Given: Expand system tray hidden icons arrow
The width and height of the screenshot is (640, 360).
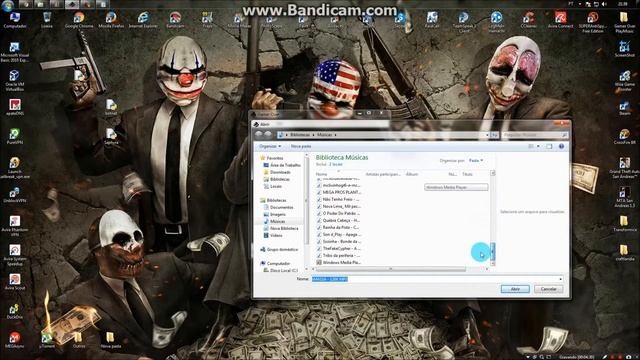Looking at the screenshot, I should 580,4.
